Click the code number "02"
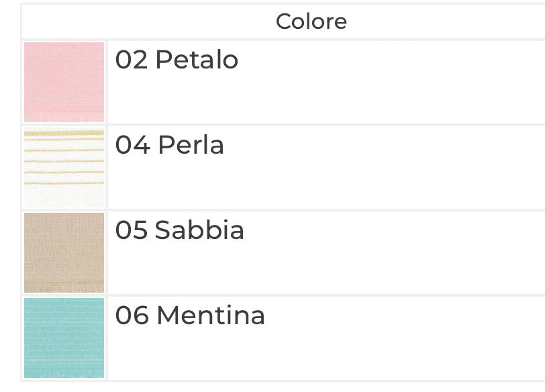This screenshot has height=392, width=545. pyautogui.click(x=131, y=60)
